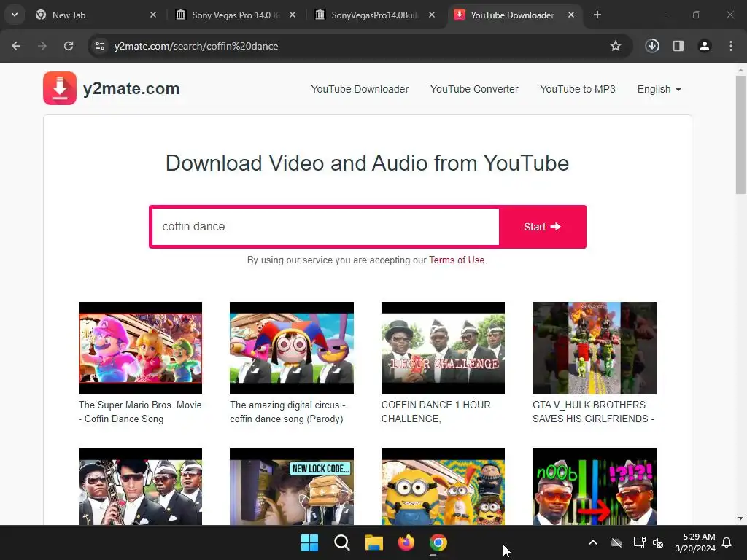Click title COFFIN DANCE 1 HOUR CHALLENGE
Screen dimensions: 747x560
click(436, 412)
